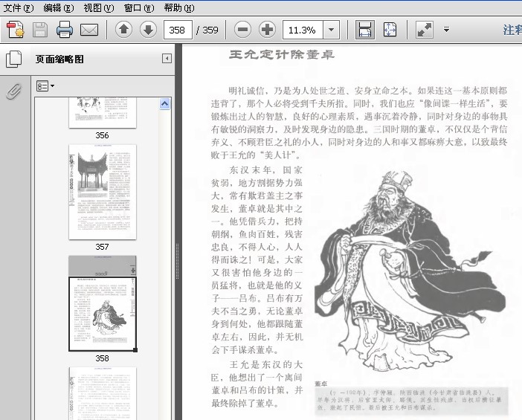
Task: Collapse the 页面缩略图 panel
Action: point(167,59)
